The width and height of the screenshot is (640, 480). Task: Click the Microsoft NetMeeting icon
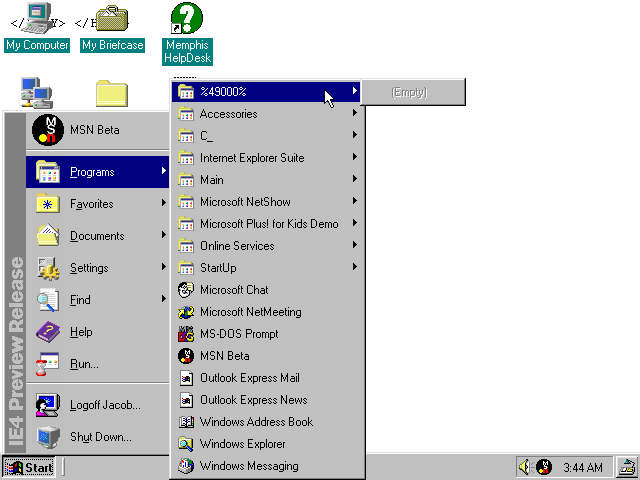point(186,312)
